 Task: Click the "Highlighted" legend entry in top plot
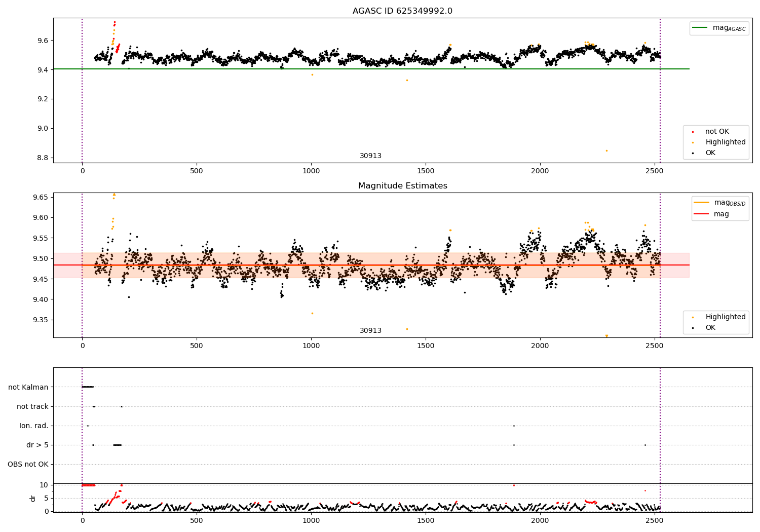click(726, 142)
